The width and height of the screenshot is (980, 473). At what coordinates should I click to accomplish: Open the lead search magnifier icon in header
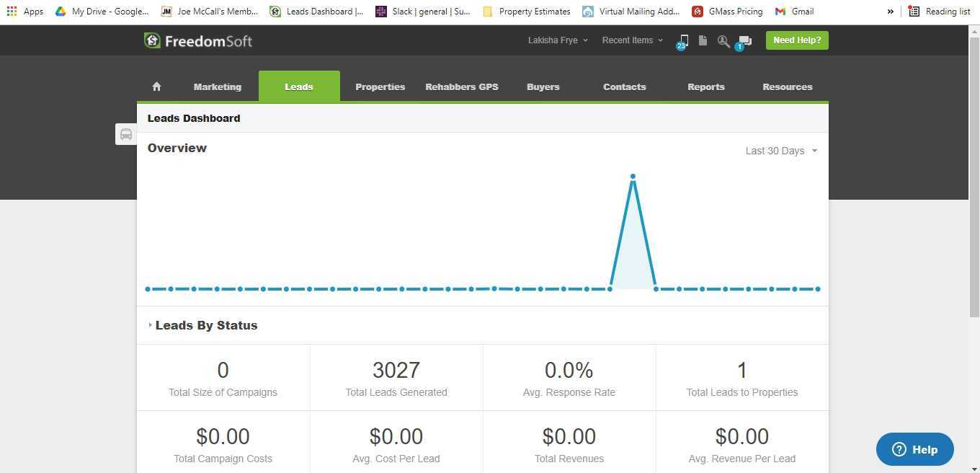723,40
